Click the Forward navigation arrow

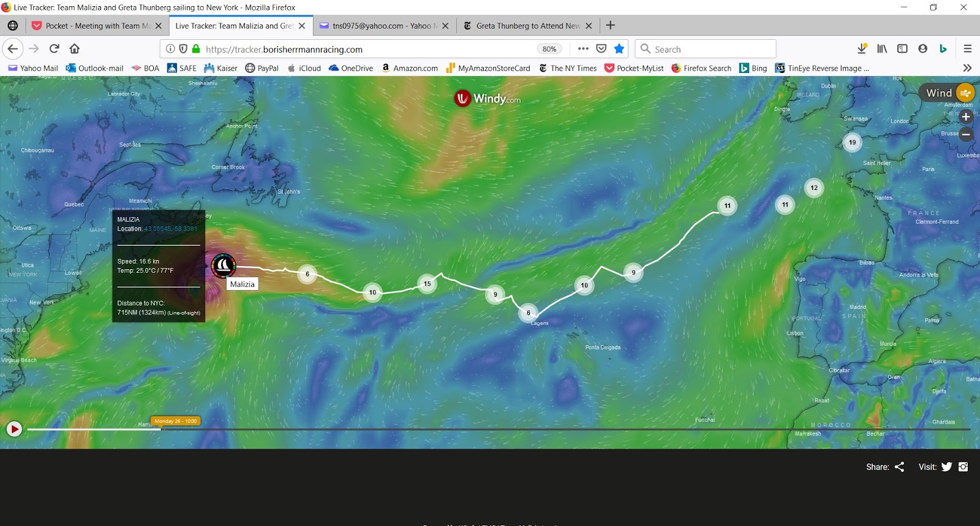click(x=34, y=48)
